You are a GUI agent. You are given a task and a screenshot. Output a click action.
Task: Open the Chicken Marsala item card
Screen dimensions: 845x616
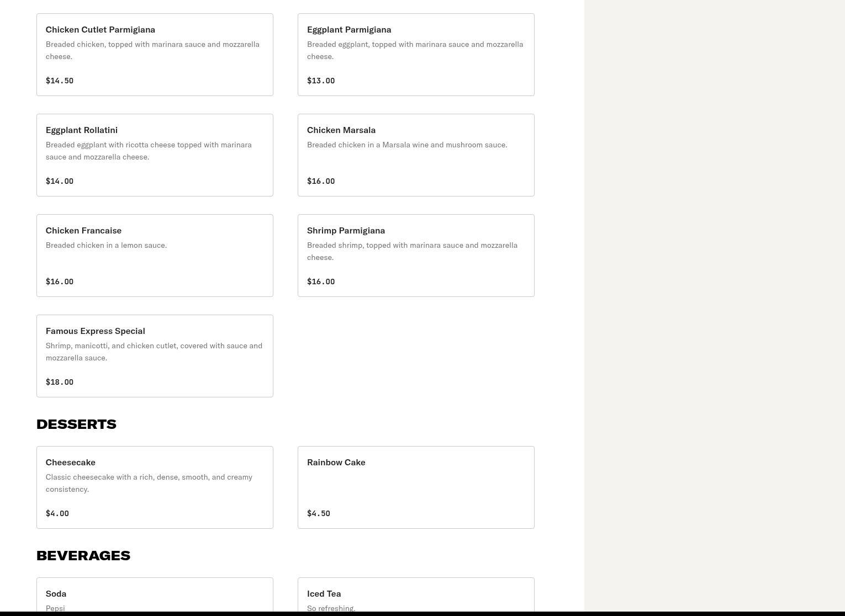pyautogui.click(x=416, y=155)
